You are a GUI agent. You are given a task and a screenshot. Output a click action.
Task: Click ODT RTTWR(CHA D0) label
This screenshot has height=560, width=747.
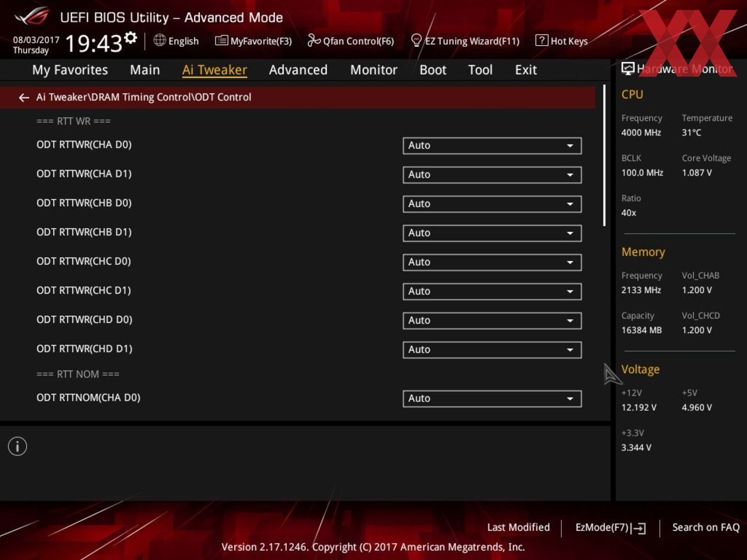pos(84,144)
